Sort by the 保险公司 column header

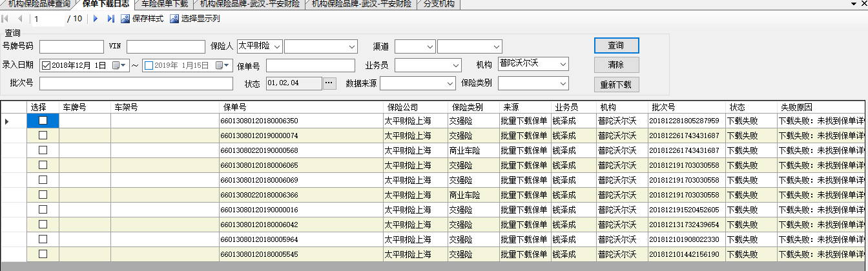(x=415, y=107)
